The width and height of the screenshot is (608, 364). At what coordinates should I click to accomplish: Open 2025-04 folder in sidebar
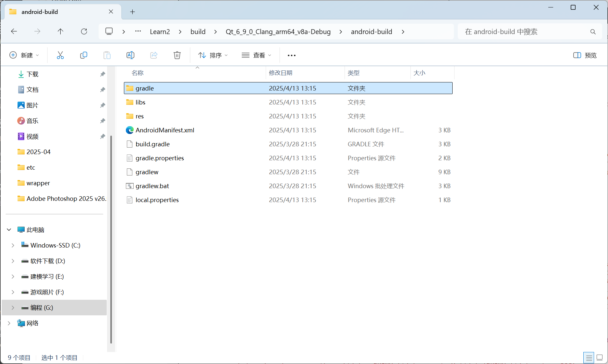pyautogui.click(x=34, y=152)
